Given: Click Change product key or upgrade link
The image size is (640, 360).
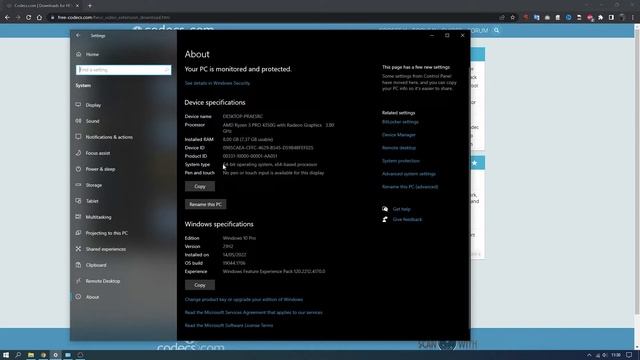Looking at the screenshot, I should [x=244, y=300].
